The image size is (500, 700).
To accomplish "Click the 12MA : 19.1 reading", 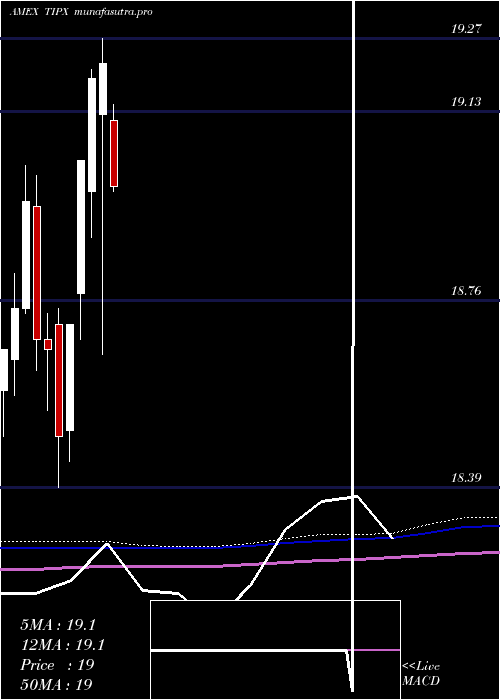I will tap(62, 645).
